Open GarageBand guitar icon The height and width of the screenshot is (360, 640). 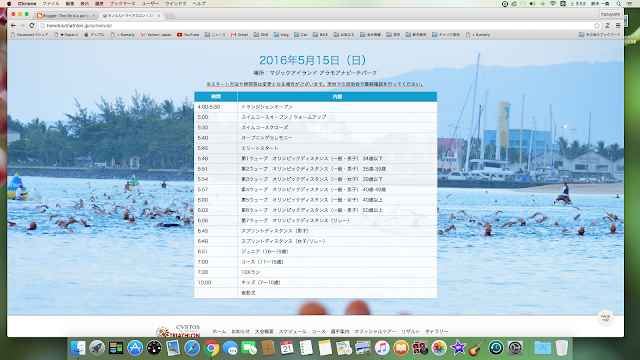coord(477,348)
